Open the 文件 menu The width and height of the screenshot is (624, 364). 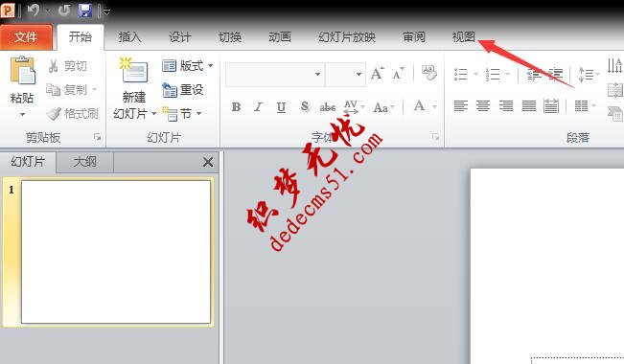26,37
